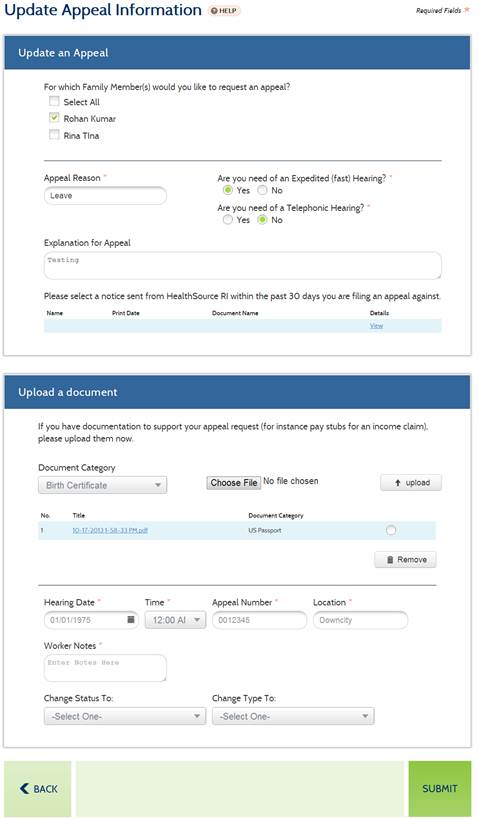The height and width of the screenshot is (819, 479).
Task: Click the Explanation for Appeal text area
Action: 242,265
